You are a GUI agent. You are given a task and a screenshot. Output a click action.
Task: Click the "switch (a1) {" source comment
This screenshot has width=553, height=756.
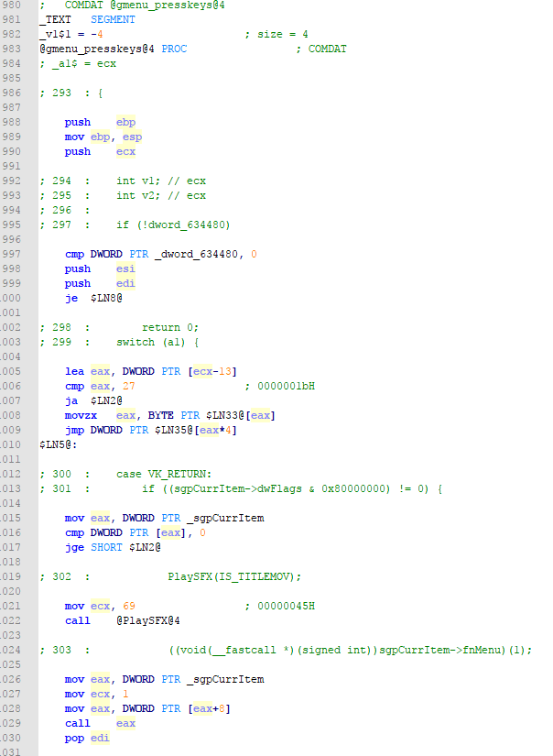[x=158, y=343]
